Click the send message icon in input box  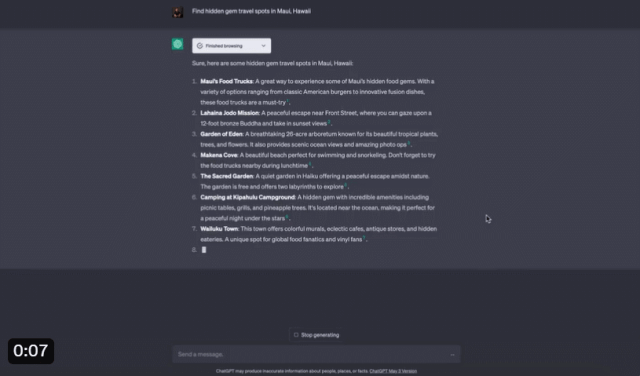[x=452, y=355]
